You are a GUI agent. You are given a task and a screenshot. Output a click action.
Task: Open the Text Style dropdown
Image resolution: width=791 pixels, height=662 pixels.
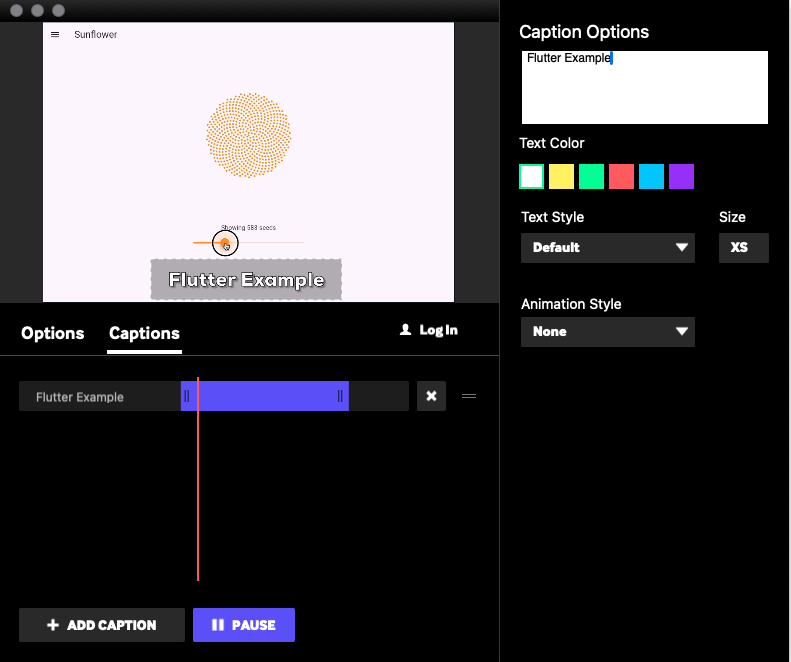click(x=608, y=248)
